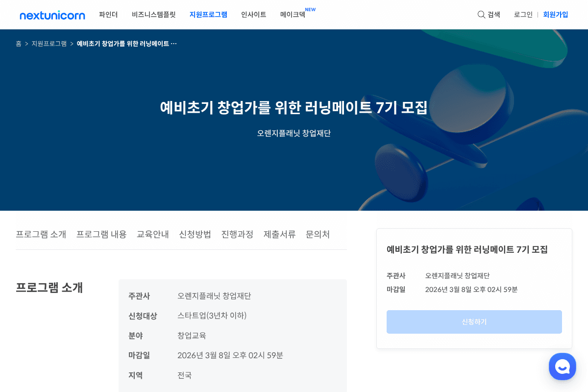This screenshot has width=588, height=392.
Task: Click the search magnifier icon
Action: point(481,15)
